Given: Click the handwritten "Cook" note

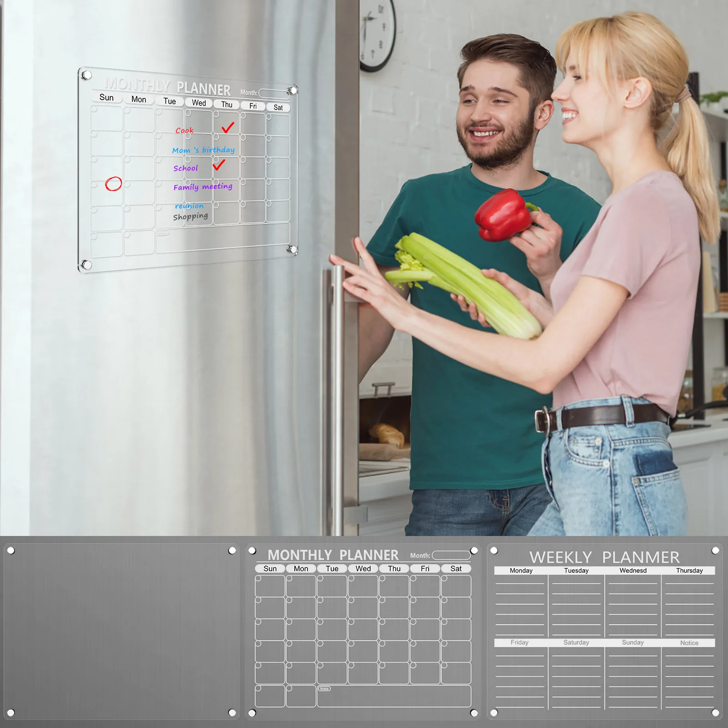Looking at the screenshot, I should click(x=184, y=130).
